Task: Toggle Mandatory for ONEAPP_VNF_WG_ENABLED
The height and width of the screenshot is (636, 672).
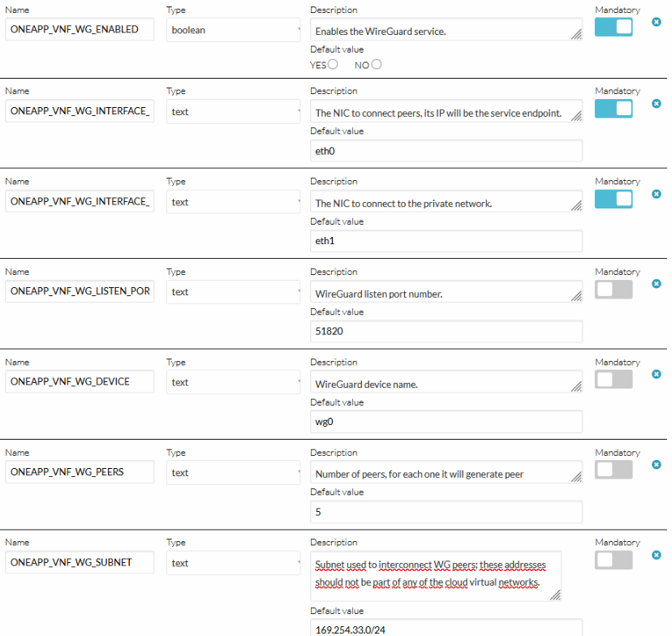Action: point(614,28)
